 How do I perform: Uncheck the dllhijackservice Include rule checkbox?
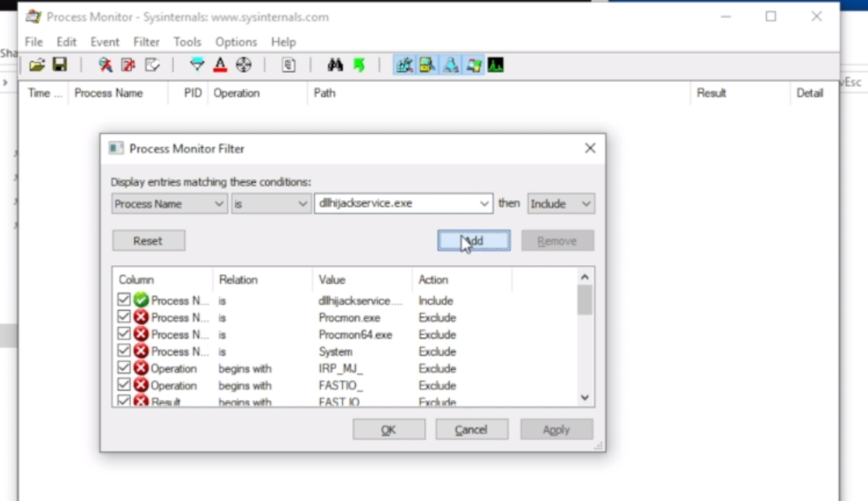click(124, 300)
